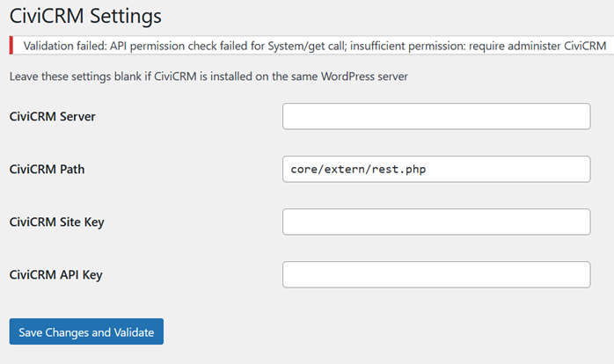
Task: Click the red bar on the error notice
Action: click(x=11, y=45)
